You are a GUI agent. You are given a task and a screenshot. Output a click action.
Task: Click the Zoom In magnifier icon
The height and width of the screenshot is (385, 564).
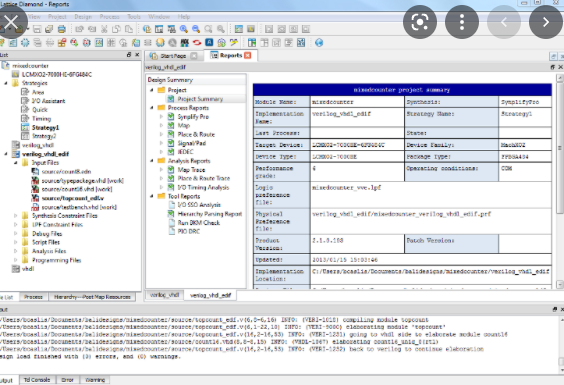183,29
